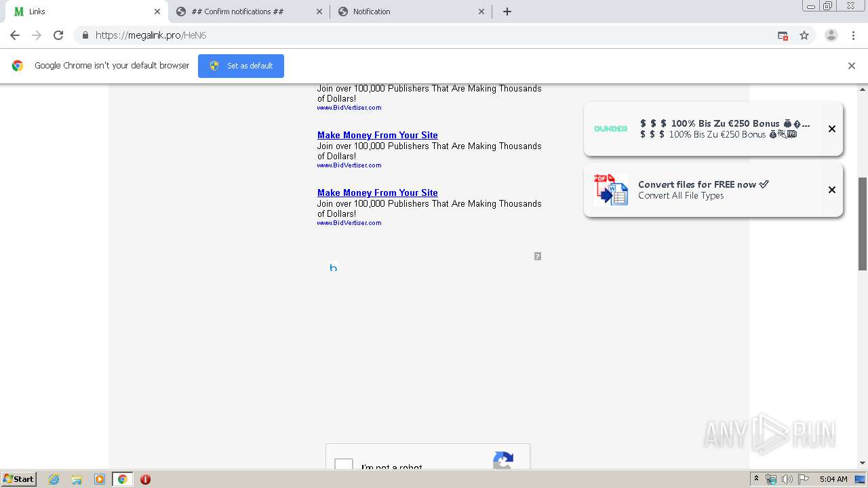Click the address bar URL field
This screenshot has height=488, width=868.
point(434,35)
